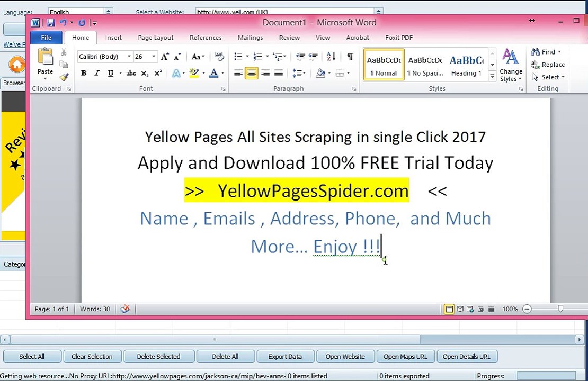Toggle Italic formatting

pos(97,73)
